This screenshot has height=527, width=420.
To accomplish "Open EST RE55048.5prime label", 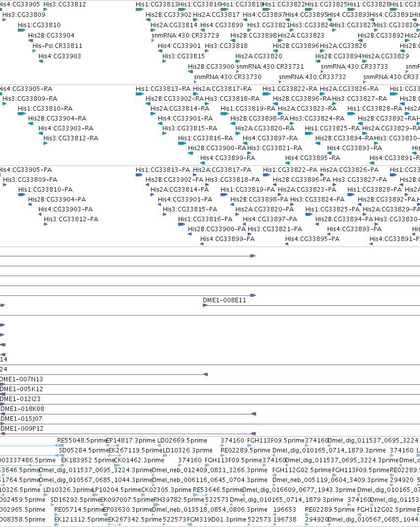I will tap(82, 440).
